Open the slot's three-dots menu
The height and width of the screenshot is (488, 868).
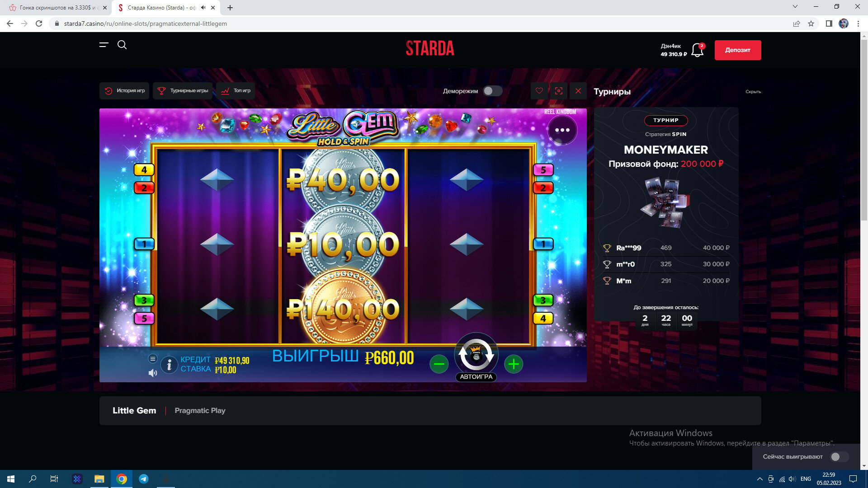pos(562,130)
